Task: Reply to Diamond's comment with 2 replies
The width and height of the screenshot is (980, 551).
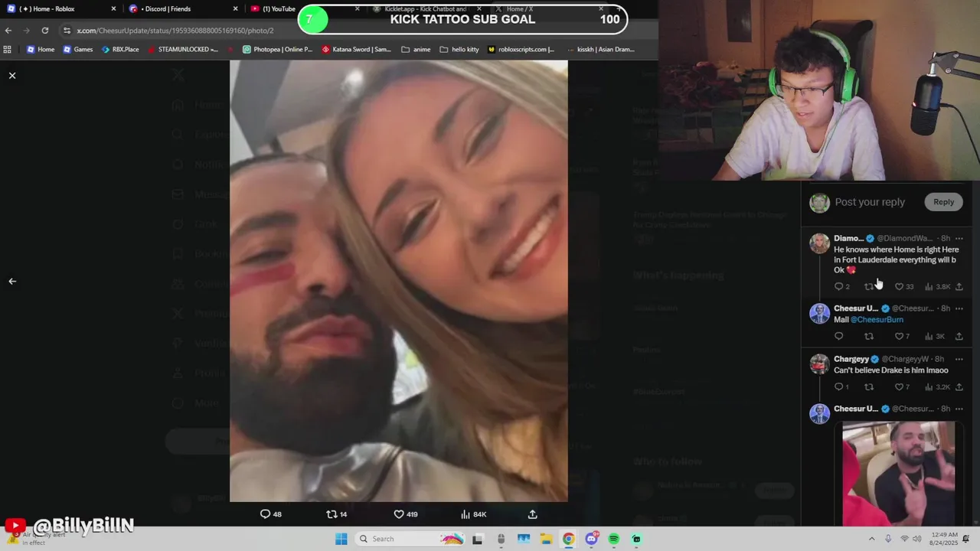Action: pyautogui.click(x=841, y=286)
